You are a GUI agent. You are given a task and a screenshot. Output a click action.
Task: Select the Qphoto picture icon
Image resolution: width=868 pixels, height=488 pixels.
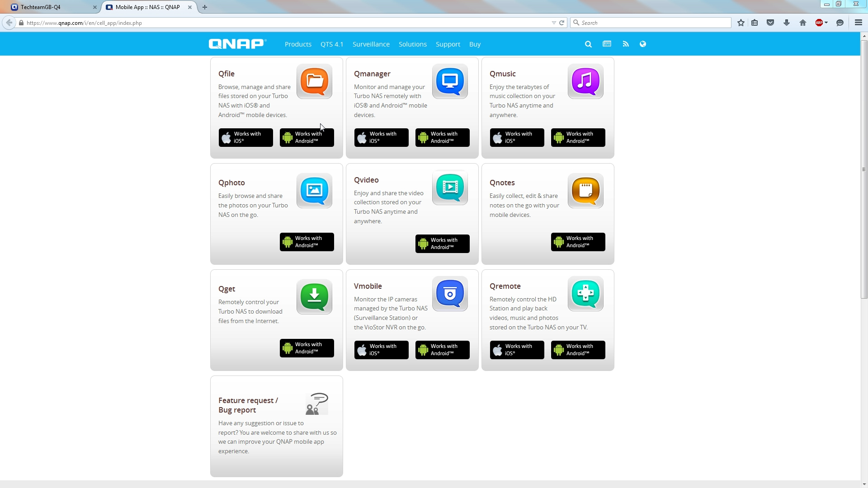coord(314,190)
